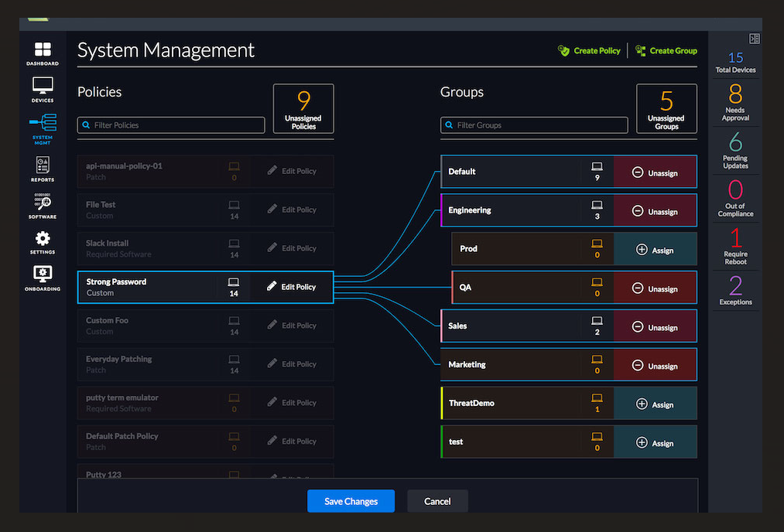Screen dimensions: 784x532
Task: Click device icon on Engineering group
Action: tap(597, 205)
